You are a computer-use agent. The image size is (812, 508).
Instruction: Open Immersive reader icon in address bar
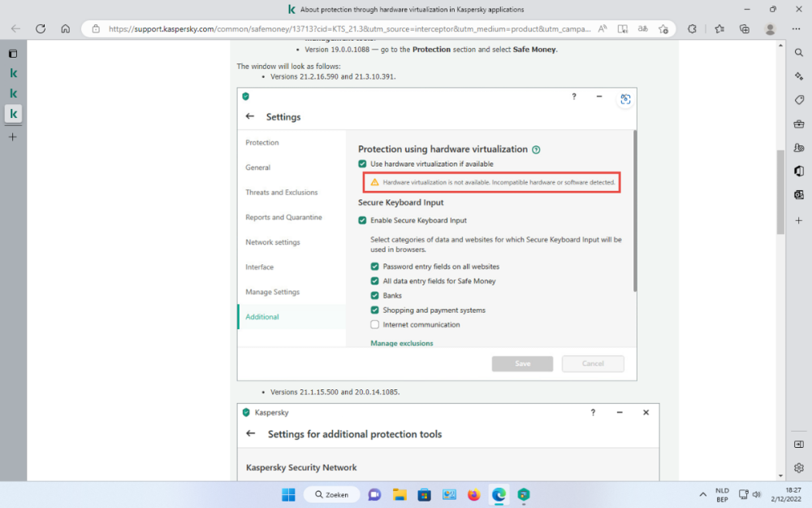623,29
